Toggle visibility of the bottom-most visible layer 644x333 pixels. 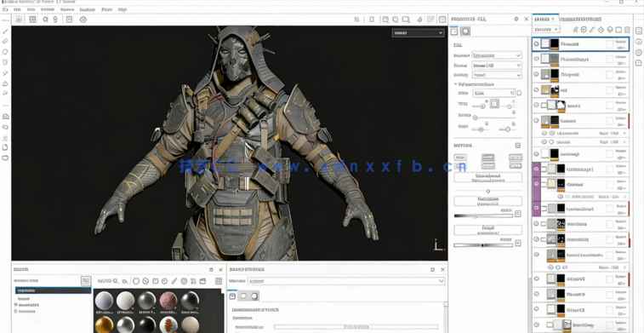pyautogui.click(x=537, y=324)
